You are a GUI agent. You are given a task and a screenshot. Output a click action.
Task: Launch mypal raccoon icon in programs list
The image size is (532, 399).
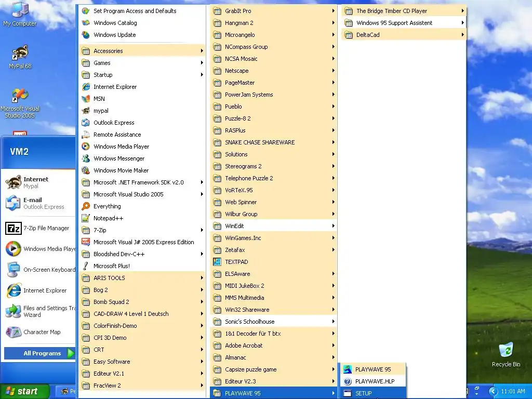coord(86,111)
